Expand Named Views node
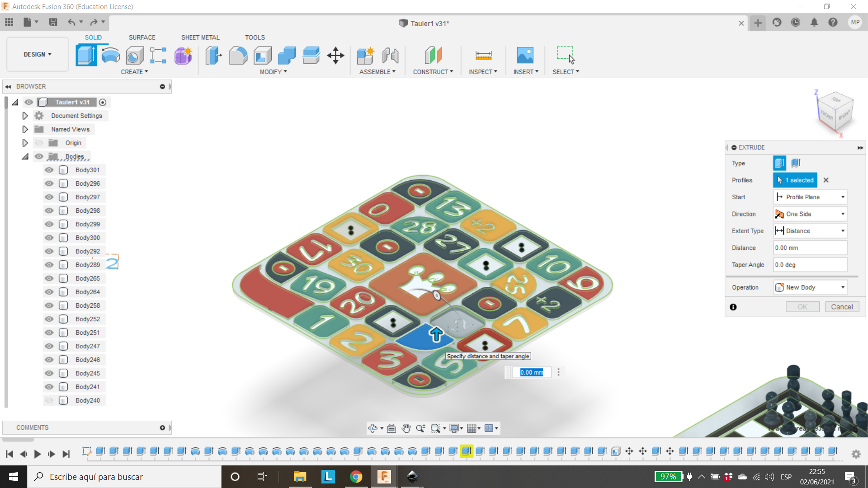Screen dimensions: 868x488 [25, 129]
